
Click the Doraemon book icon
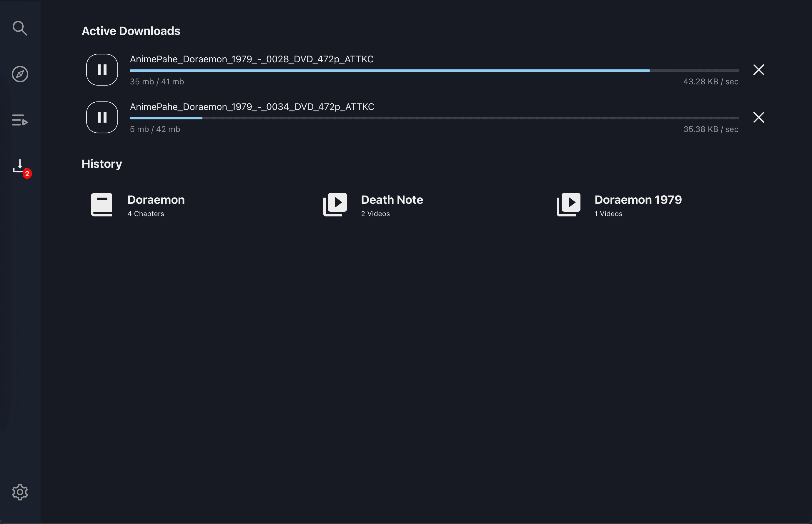[x=101, y=204]
